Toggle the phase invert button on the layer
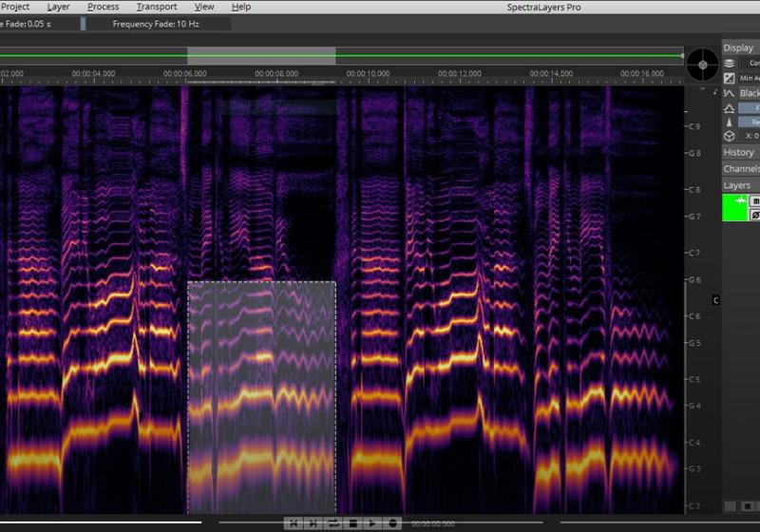Viewport: 760px width, 532px height. tap(755, 215)
